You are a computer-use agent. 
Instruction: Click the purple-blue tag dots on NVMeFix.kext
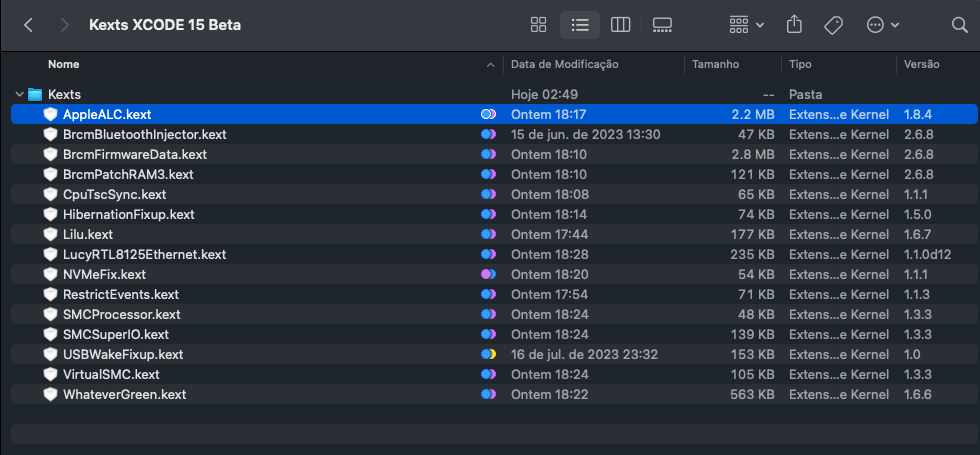point(488,274)
